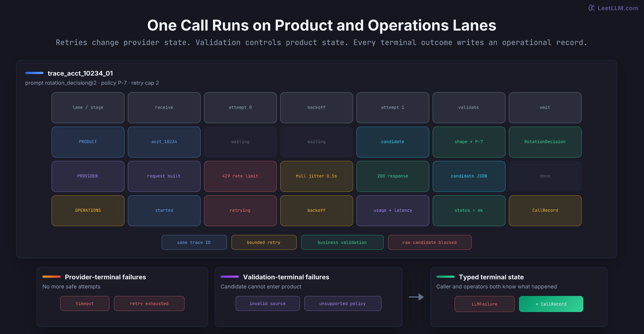
Task: Click the 'shape + P-7' cell
Action: coord(469,142)
